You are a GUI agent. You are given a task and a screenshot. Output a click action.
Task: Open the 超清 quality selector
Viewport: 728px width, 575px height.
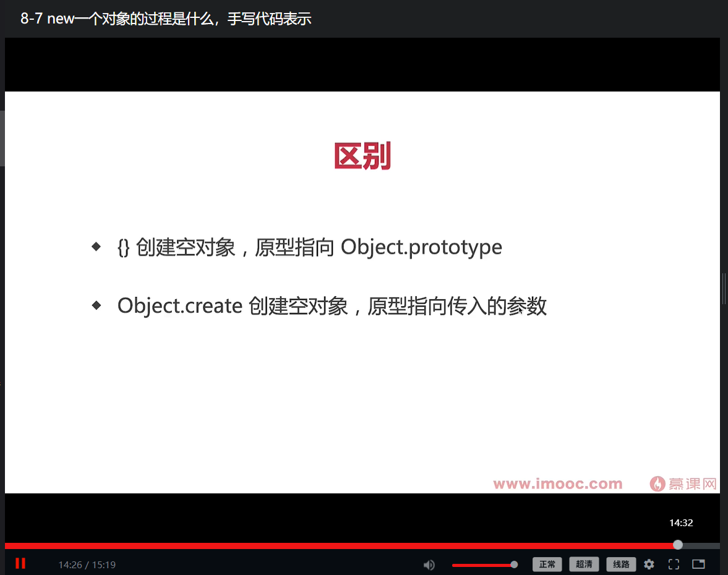point(584,564)
